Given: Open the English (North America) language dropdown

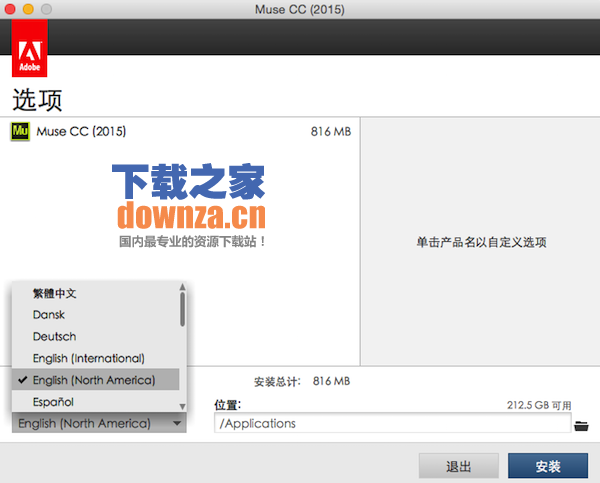Looking at the screenshot, I should click(99, 424).
